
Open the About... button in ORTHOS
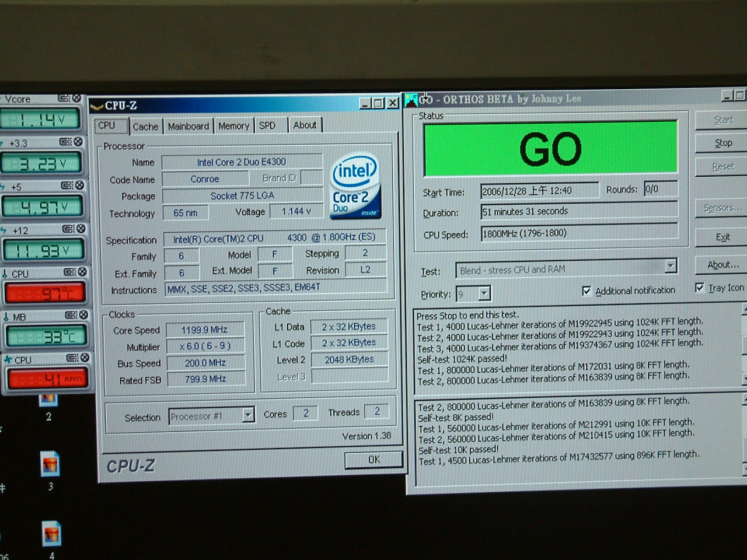click(x=722, y=265)
